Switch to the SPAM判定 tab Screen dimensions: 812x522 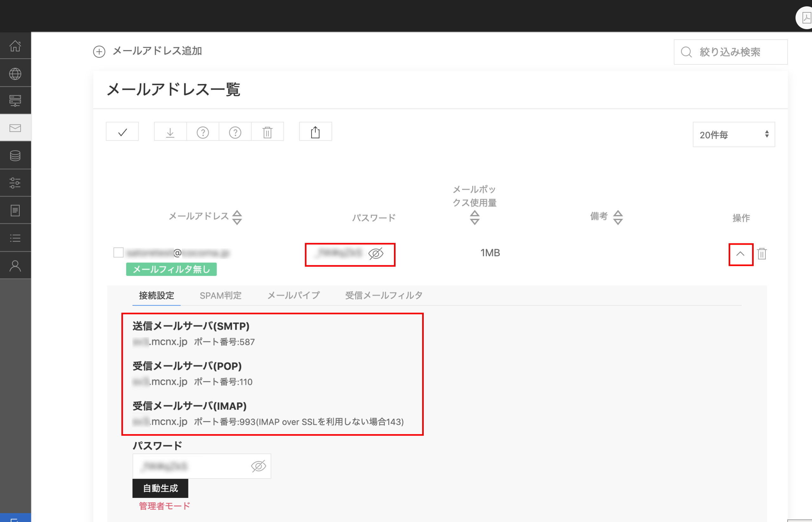pos(220,295)
